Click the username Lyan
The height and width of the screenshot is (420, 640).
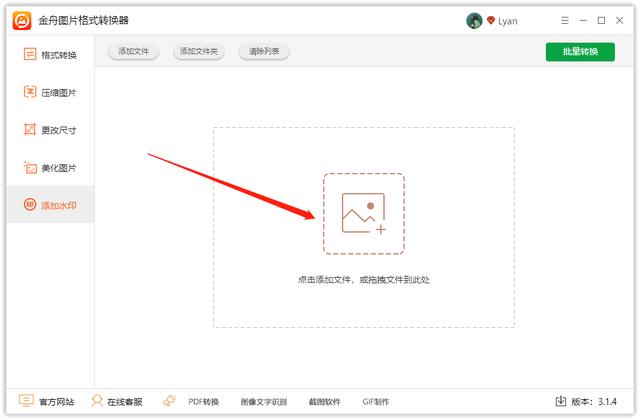click(508, 21)
